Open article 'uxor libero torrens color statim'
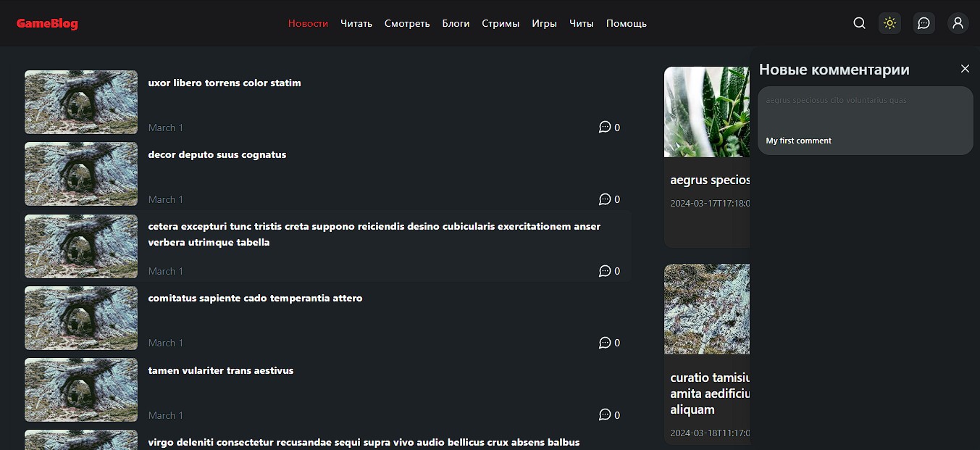The image size is (980, 450). (x=225, y=83)
